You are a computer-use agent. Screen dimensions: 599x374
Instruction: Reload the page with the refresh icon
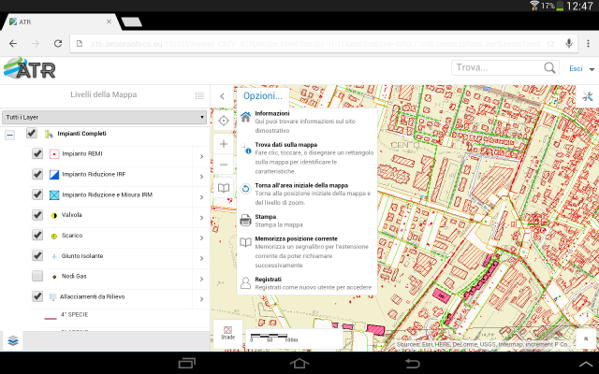click(x=58, y=44)
